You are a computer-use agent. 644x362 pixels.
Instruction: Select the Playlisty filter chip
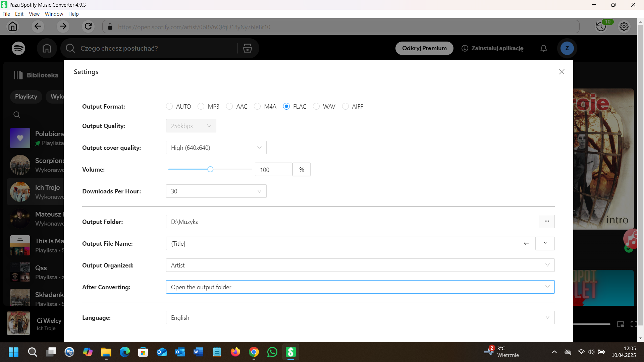[x=26, y=97]
